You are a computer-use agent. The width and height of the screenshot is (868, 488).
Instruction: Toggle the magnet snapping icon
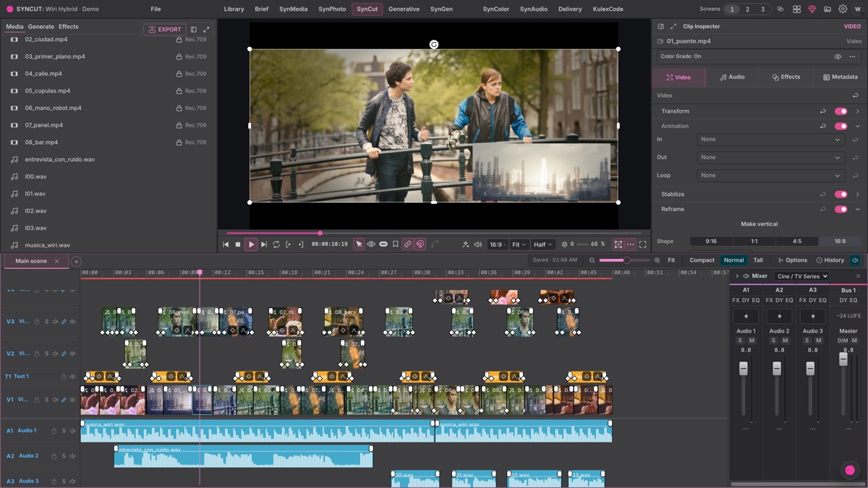[x=420, y=244]
